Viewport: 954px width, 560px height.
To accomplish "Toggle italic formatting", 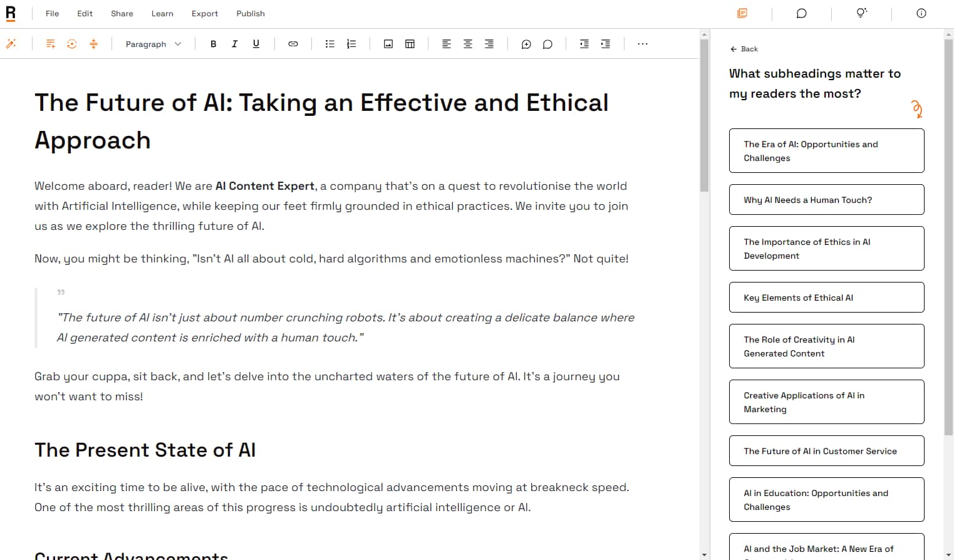I will (x=234, y=44).
